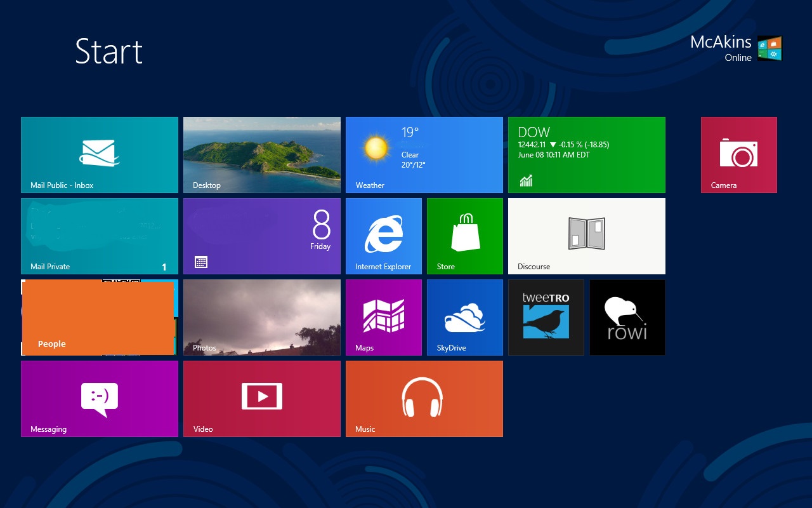Viewport: 812px width, 508px height.
Task: Open the Photos cloudy sky tile
Action: tap(261, 317)
